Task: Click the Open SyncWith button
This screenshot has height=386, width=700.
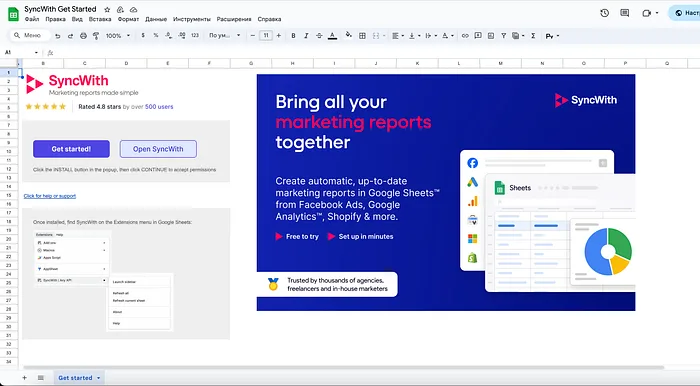Action: 158,149
